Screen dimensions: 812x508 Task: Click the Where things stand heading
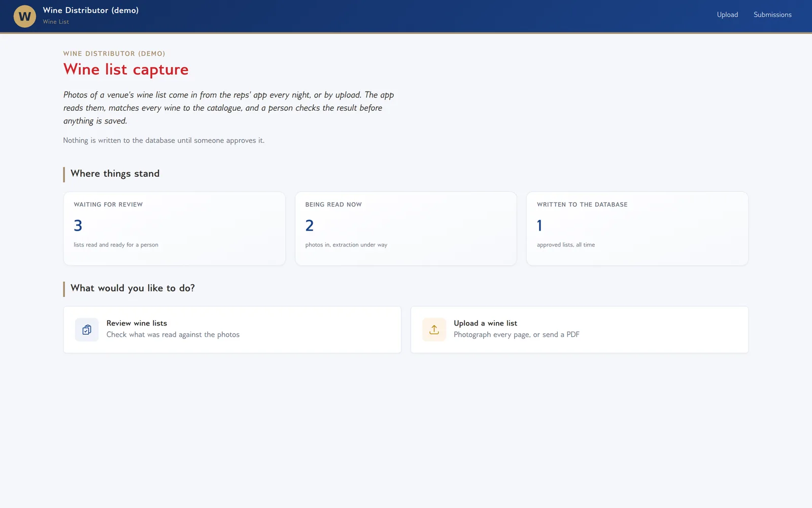[x=115, y=174]
